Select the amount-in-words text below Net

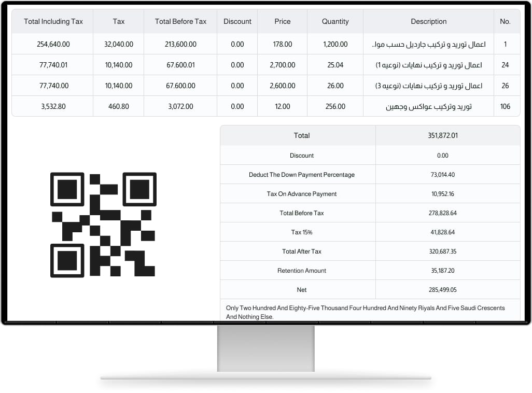click(x=365, y=312)
